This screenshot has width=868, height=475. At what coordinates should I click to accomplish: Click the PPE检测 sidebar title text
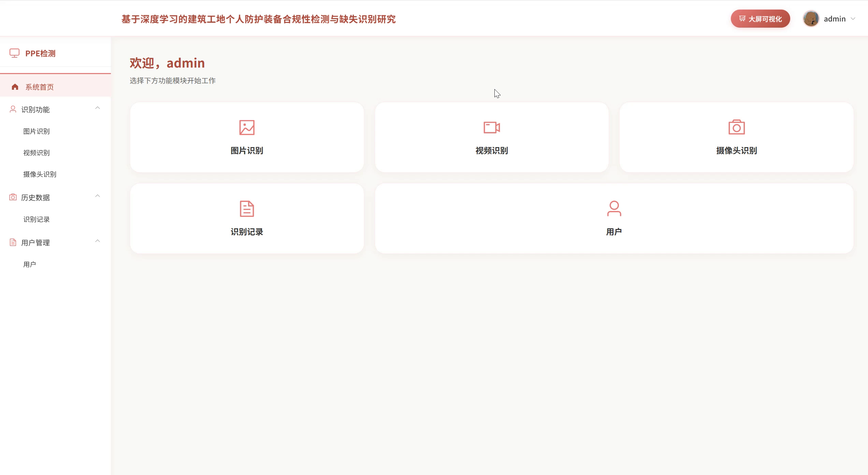[x=40, y=54]
